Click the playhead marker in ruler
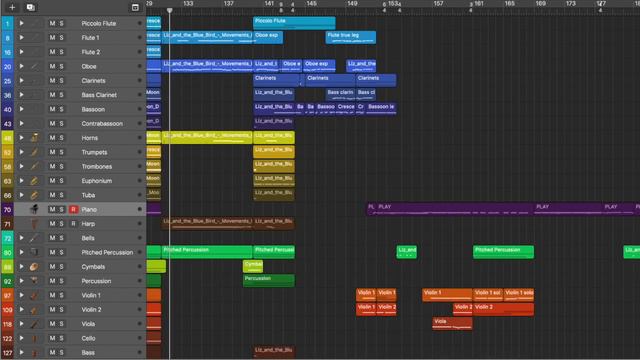This screenshot has height=360, width=640. coord(169,10)
